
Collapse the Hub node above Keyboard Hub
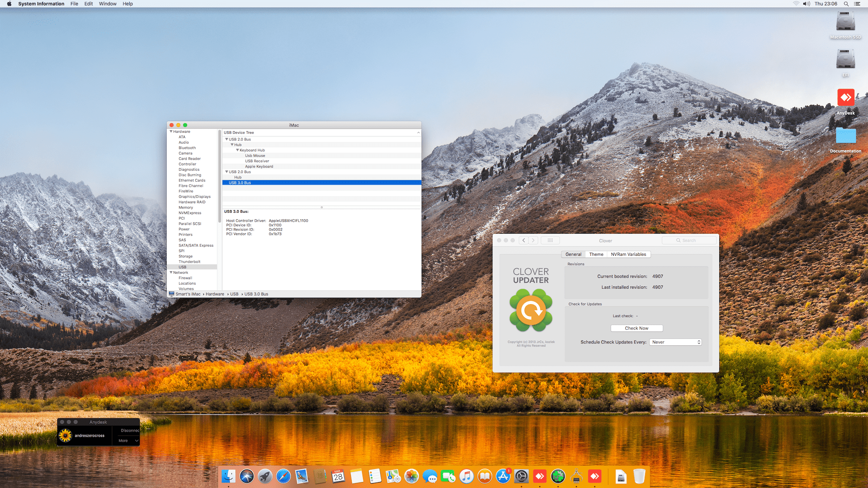232,145
